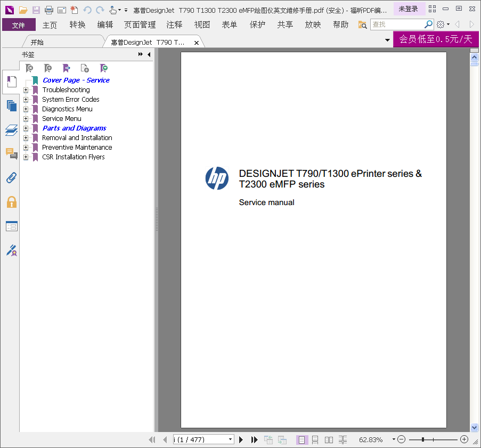481x448 pixels.
Task: Click the bookmark options dropdown icon
Action: coord(104,68)
